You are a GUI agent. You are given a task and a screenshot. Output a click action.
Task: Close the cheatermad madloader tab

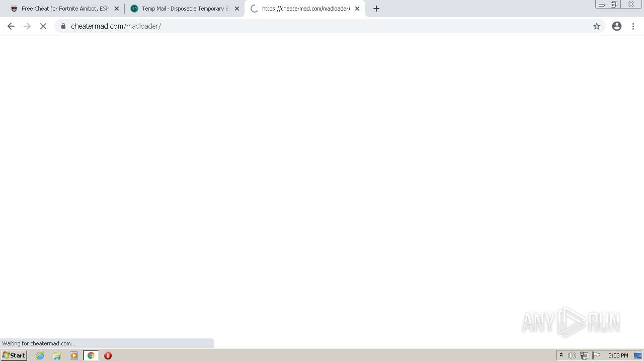point(357,9)
